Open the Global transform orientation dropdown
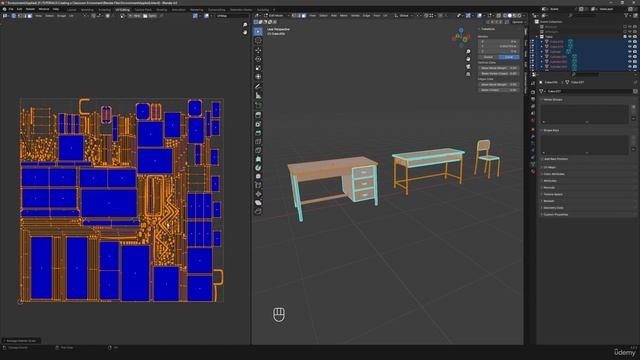 point(404,16)
